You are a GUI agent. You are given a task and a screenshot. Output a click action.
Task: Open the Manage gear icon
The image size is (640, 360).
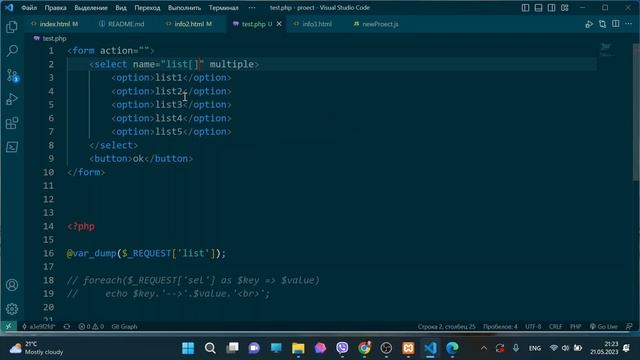click(x=12, y=309)
